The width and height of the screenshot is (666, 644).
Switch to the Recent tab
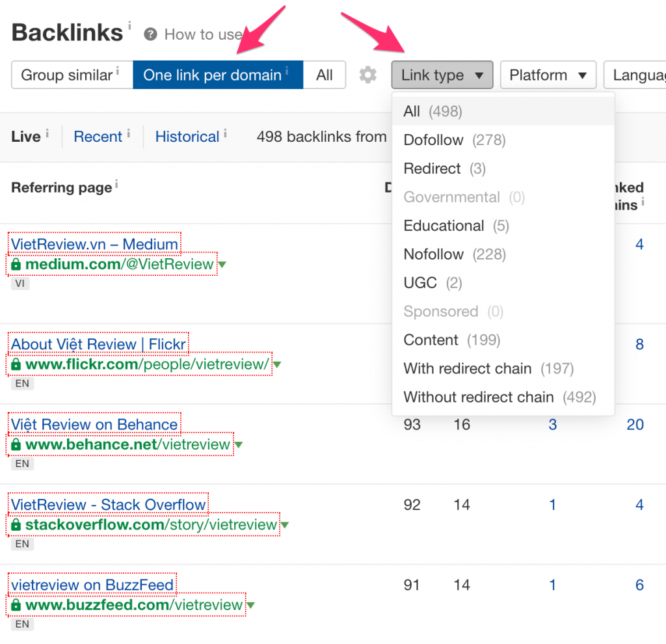click(x=98, y=137)
